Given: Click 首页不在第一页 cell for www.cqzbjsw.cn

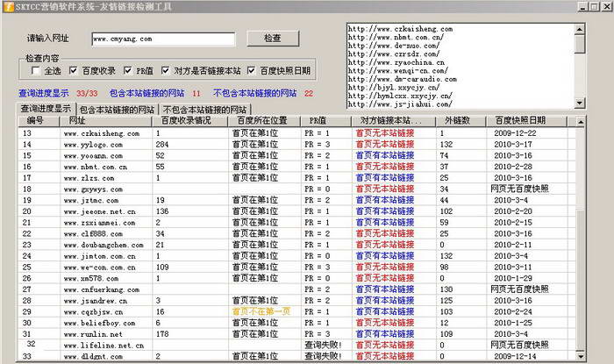Looking at the screenshot, I should pyautogui.click(x=261, y=312).
